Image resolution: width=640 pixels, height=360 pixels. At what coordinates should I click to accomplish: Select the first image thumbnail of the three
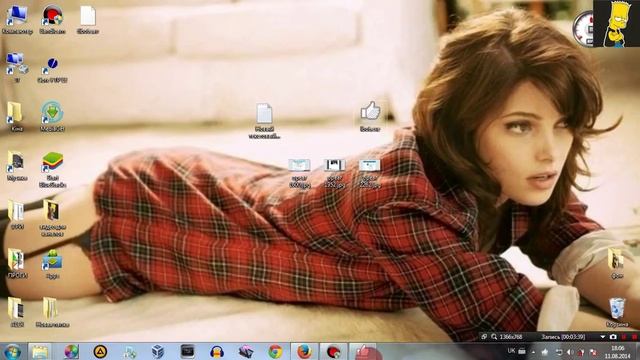(x=300, y=173)
